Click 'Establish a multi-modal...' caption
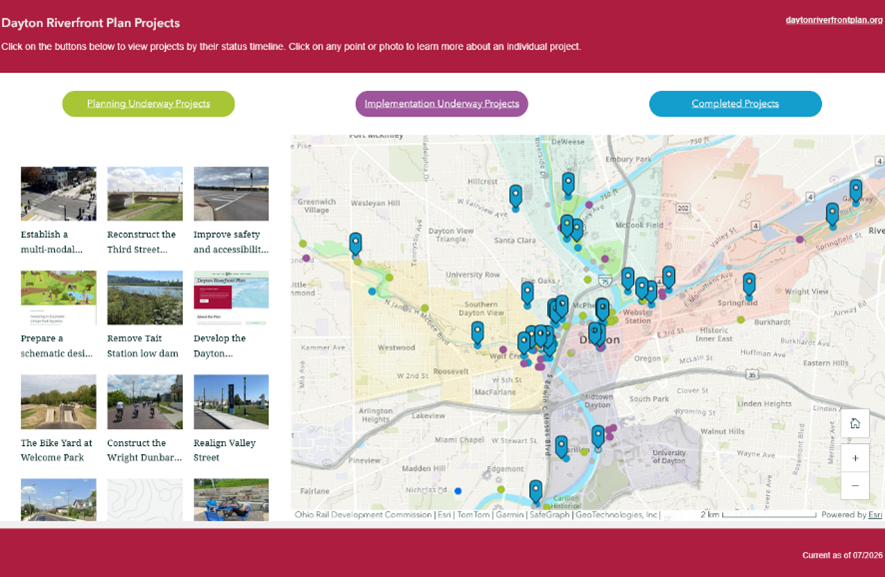 tap(52, 242)
